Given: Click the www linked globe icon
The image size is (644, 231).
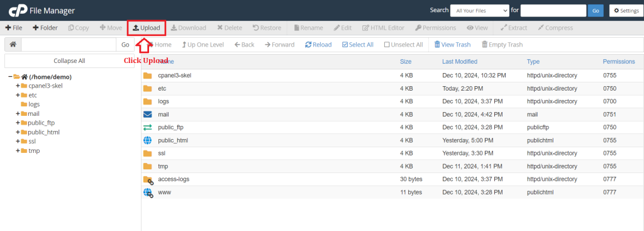Looking at the screenshot, I should [x=148, y=193].
